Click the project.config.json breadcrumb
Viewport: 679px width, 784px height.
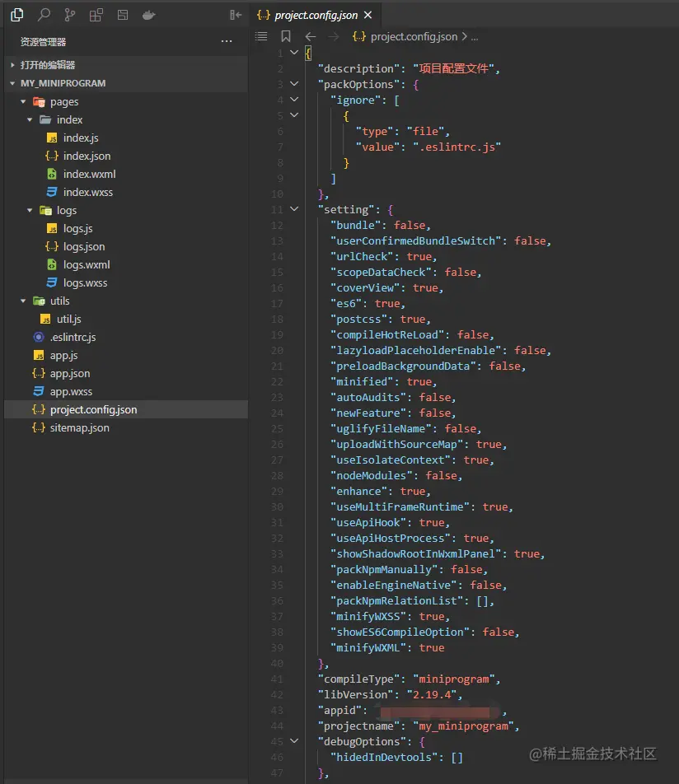(413, 36)
